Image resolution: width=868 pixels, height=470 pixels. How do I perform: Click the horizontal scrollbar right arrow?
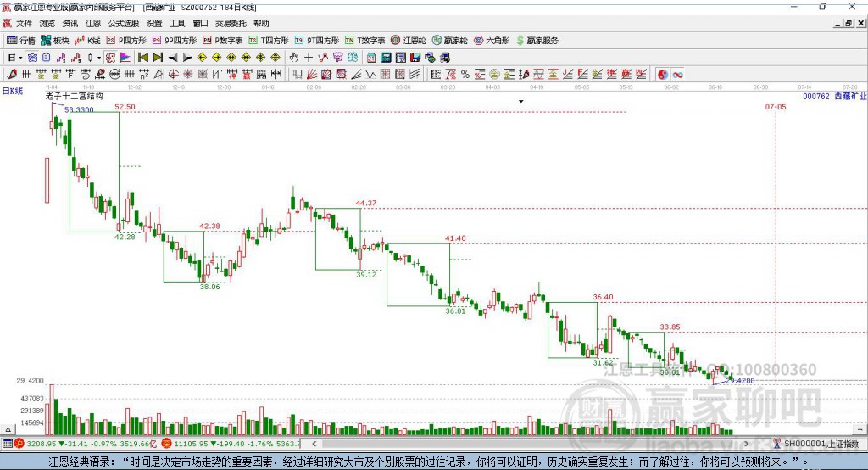(x=746, y=444)
